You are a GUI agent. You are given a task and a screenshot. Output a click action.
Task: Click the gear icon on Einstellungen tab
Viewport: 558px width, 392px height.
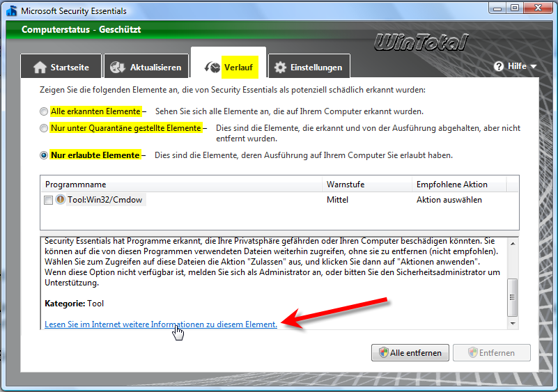pos(280,68)
